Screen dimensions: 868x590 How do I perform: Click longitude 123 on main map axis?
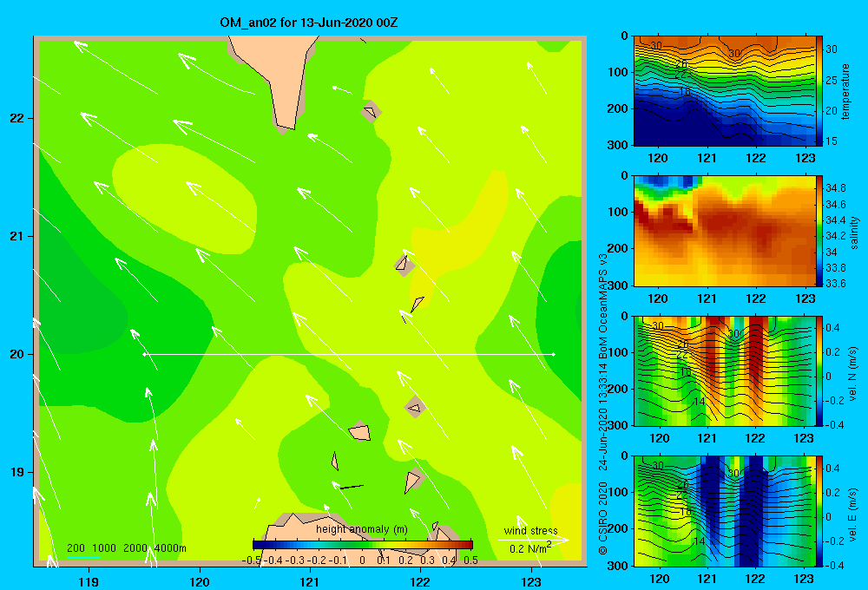531,581
